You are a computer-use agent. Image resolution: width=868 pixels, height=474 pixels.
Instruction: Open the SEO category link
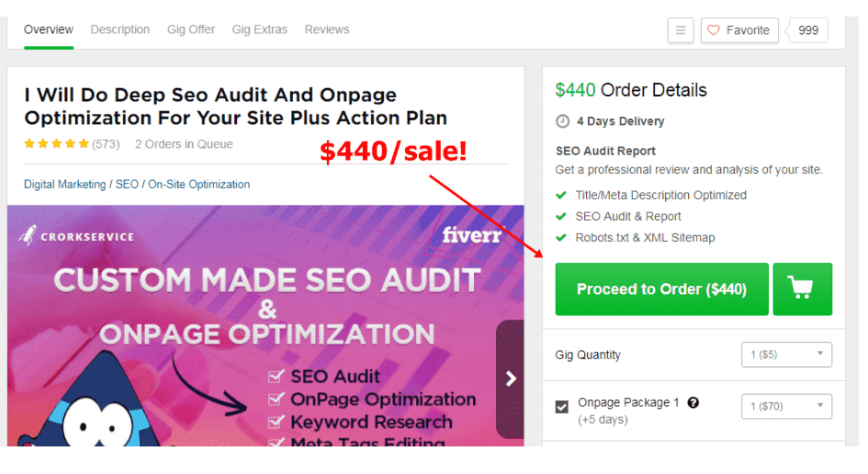127,185
